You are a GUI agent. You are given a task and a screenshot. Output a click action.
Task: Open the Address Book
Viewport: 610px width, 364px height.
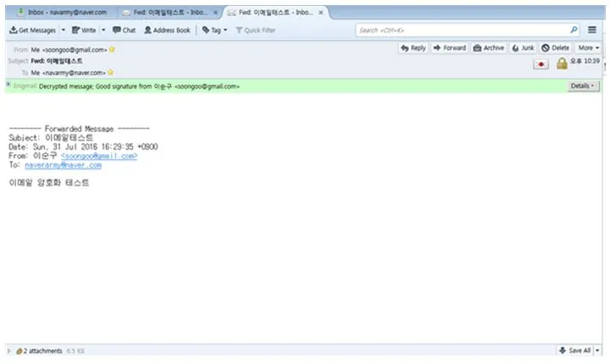pyautogui.click(x=167, y=30)
